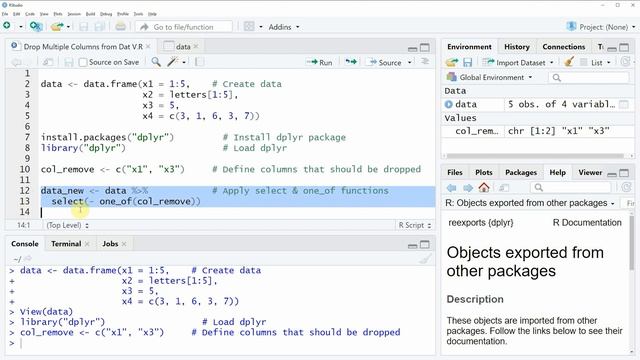Open the New File dropdown arrow
Screen dimensions: 640x360
click(20, 27)
